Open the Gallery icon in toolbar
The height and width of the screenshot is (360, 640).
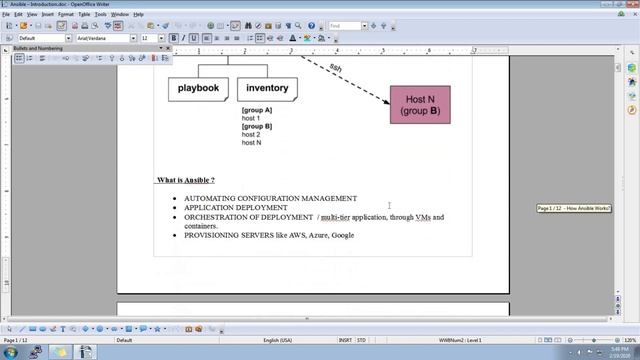tap(268, 26)
